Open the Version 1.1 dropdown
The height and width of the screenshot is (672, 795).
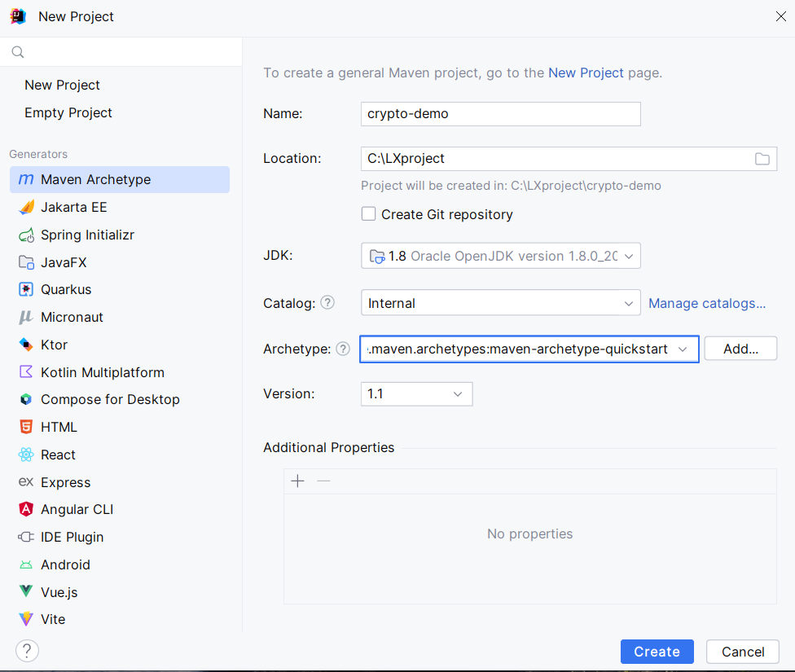[x=416, y=394]
